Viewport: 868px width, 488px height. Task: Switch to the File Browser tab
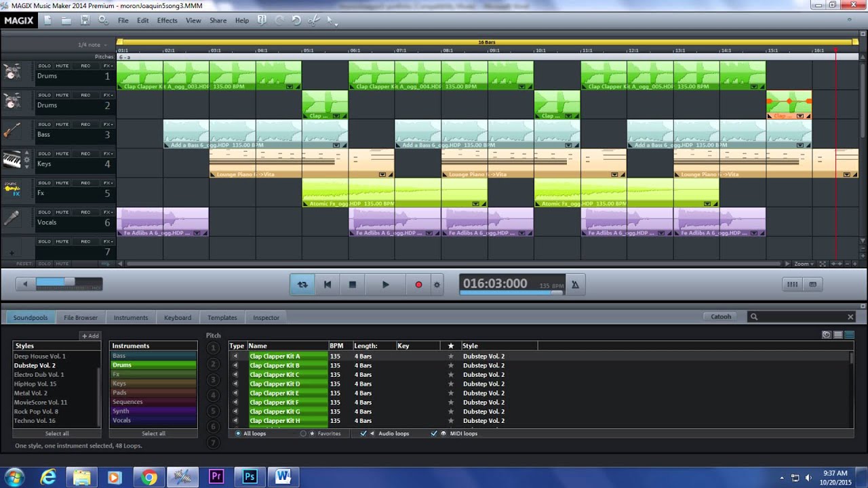pos(81,317)
